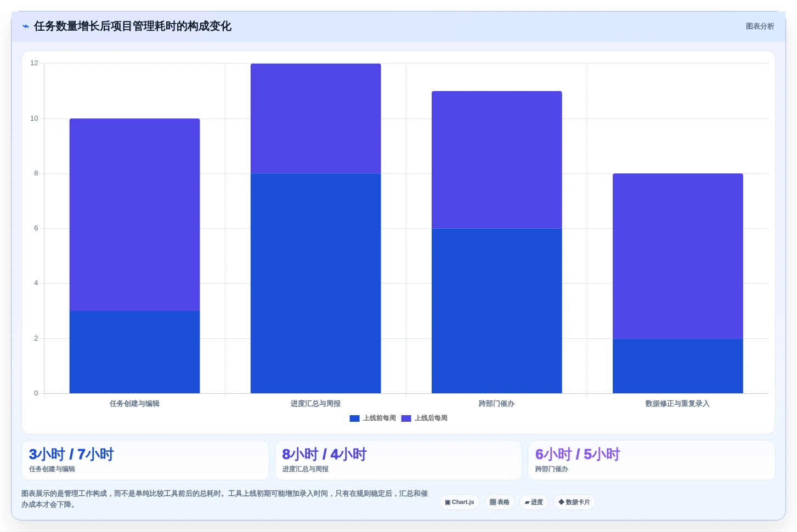Open the 8小时 / 4小时 stat card
797x532 pixels.
pyautogui.click(x=398, y=460)
